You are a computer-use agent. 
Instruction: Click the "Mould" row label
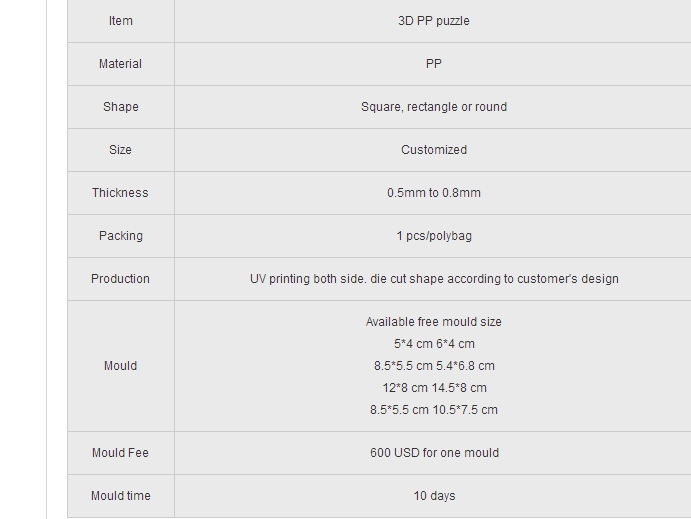point(120,366)
